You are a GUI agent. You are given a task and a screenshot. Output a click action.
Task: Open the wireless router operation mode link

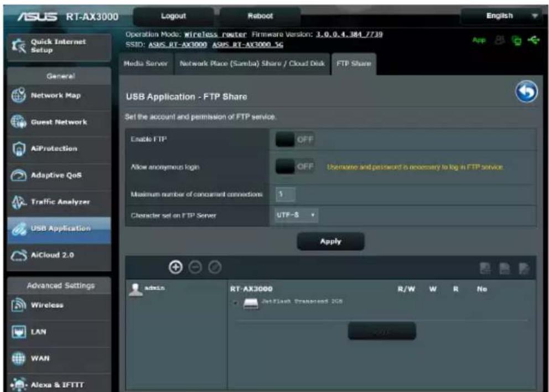[216, 35]
